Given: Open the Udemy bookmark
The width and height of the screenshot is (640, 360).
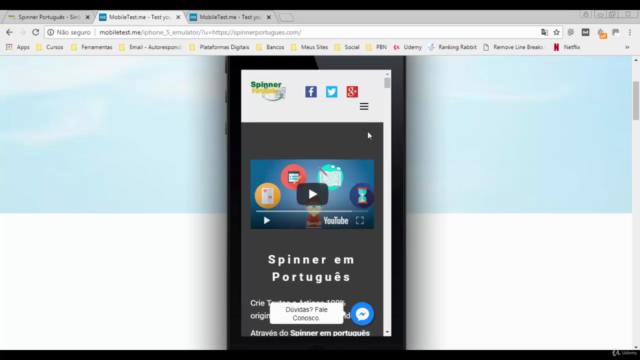Looking at the screenshot, I should click(x=408, y=47).
